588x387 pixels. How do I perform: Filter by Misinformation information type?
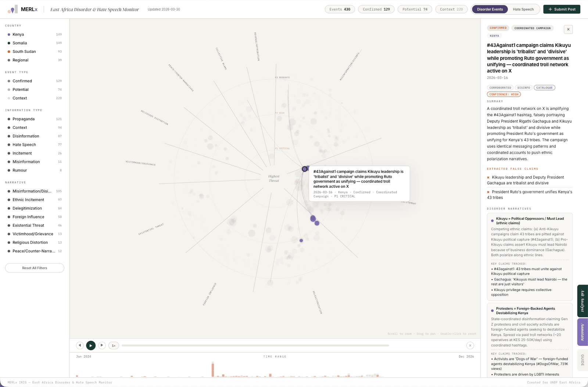[35, 162]
